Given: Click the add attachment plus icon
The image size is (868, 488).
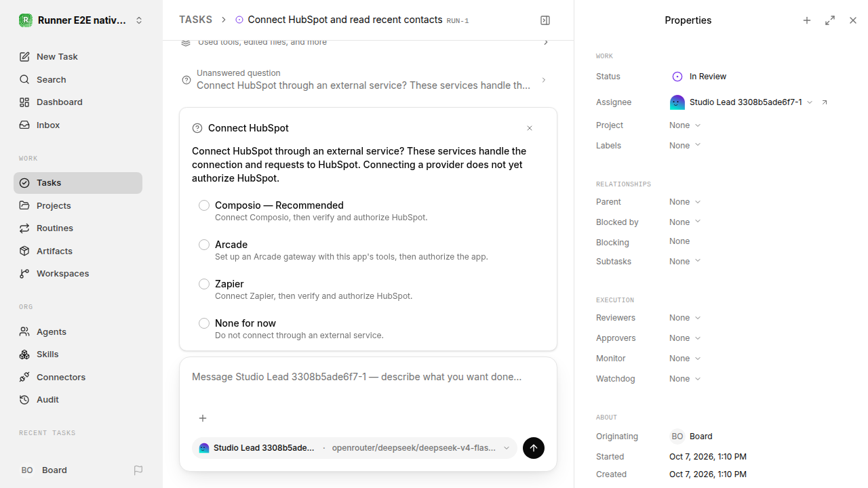Looking at the screenshot, I should 203,418.
